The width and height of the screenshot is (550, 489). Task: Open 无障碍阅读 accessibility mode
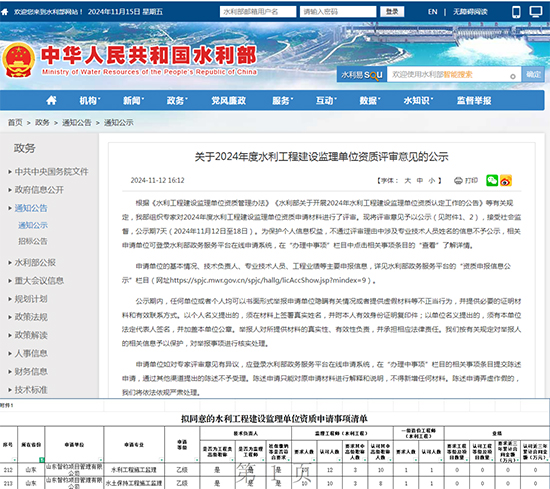coord(470,12)
